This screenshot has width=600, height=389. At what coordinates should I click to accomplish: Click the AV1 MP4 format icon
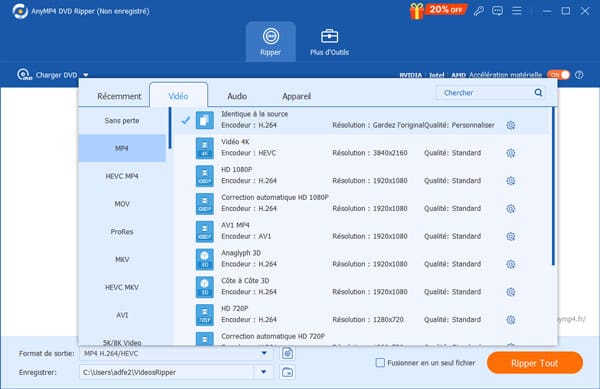click(205, 231)
